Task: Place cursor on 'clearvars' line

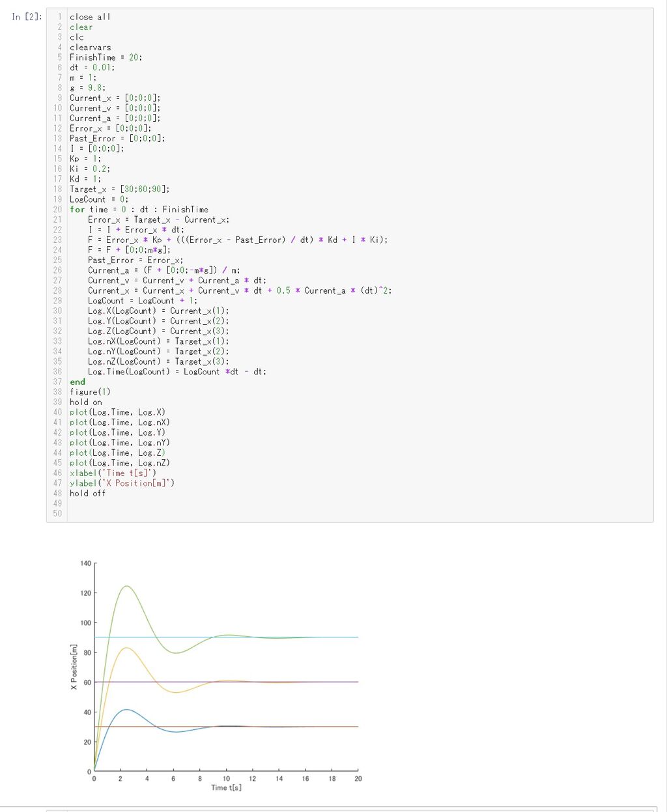Action: click(x=90, y=48)
